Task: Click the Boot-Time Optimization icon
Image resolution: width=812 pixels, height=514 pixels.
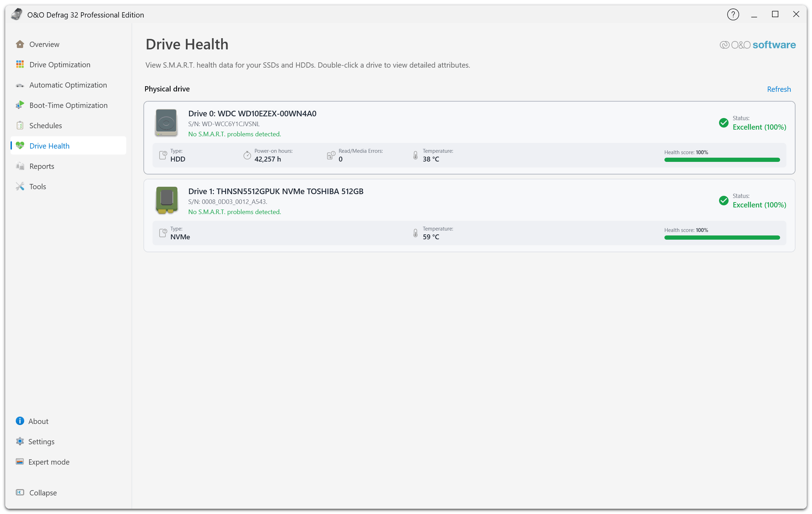Action: pyautogui.click(x=20, y=105)
